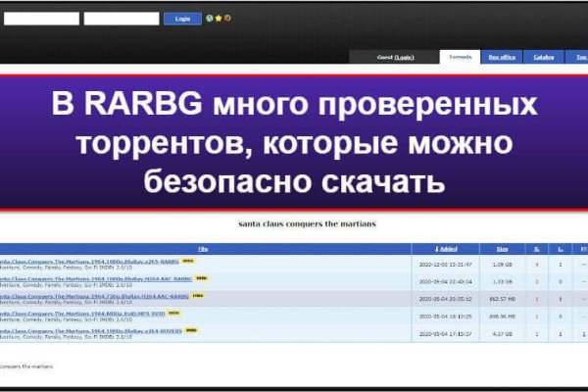Open the 1080p BluRay x264-ROVERS torrent link

point(88,329)
